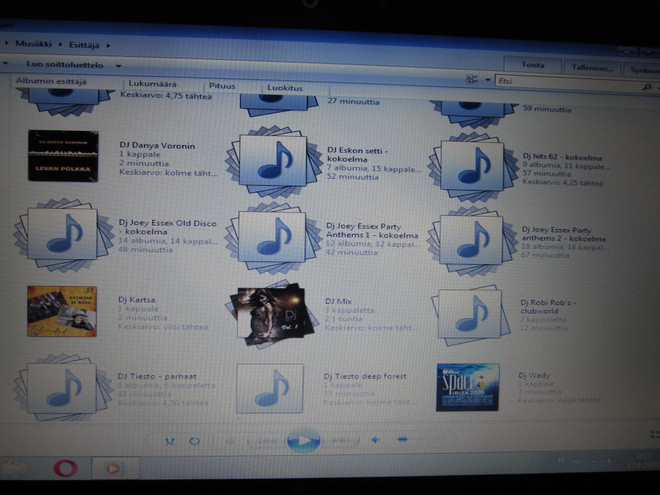Click the search magnifier icon
Viewport: 660px width, 495px height.
(x=647, y=87)
